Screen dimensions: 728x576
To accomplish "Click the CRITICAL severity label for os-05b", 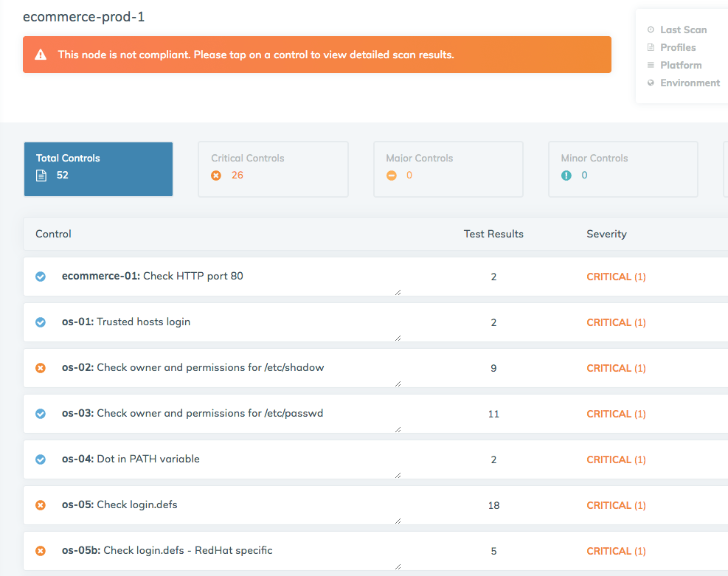I will click(x=609, y=551).
